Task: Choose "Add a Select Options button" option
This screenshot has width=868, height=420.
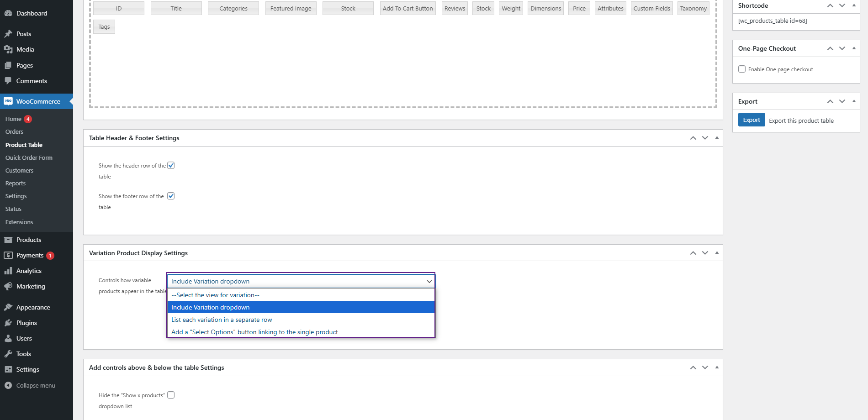Action: click(x=301, y=332)
